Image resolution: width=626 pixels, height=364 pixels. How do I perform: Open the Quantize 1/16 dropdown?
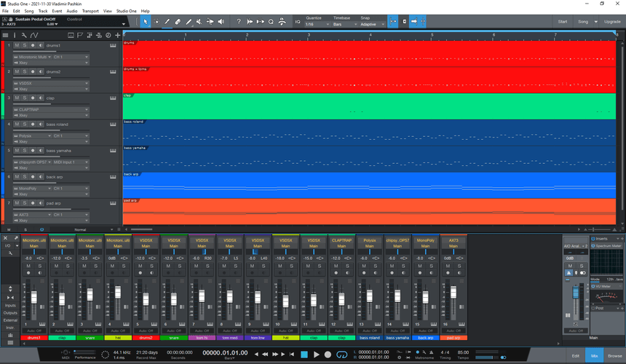[317, 24]
